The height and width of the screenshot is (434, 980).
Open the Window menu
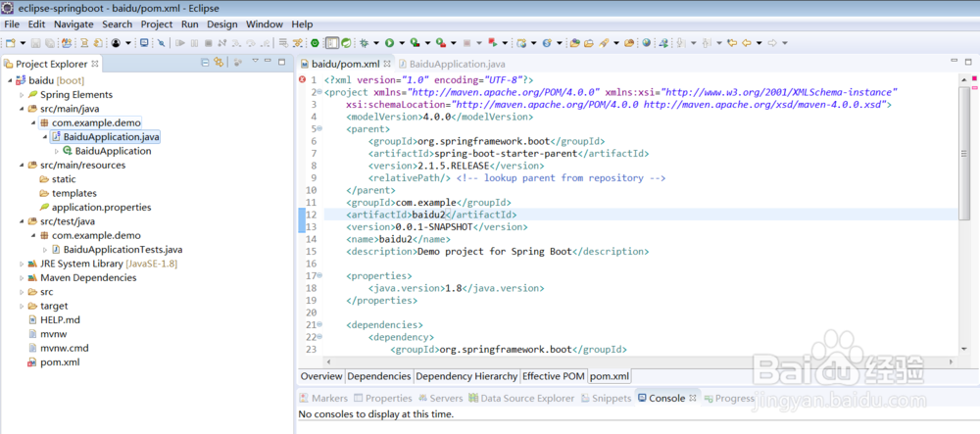264,24
